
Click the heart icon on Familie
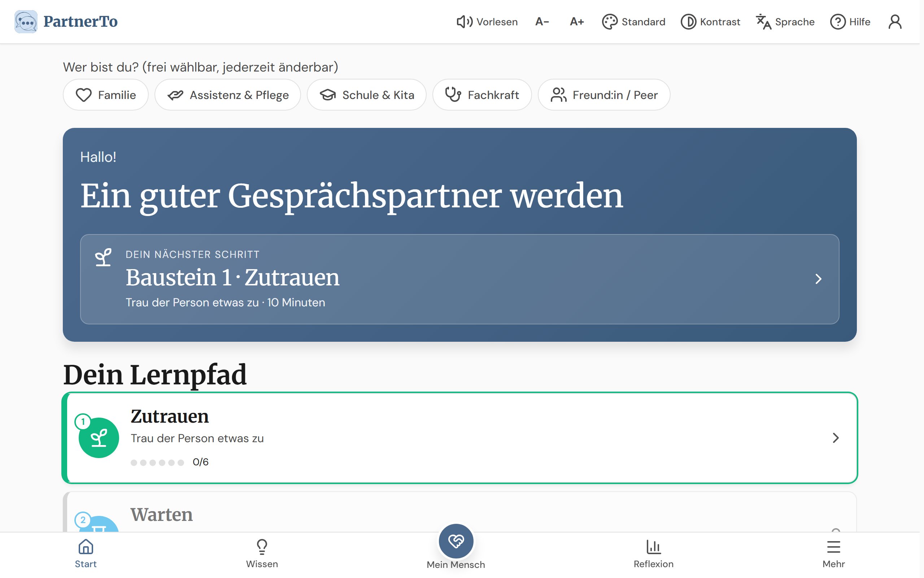83,95
